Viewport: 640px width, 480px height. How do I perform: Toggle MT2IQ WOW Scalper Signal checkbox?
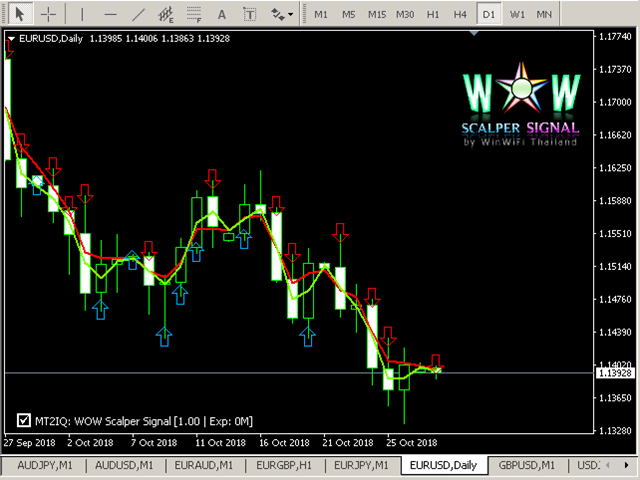pos(24,420)
